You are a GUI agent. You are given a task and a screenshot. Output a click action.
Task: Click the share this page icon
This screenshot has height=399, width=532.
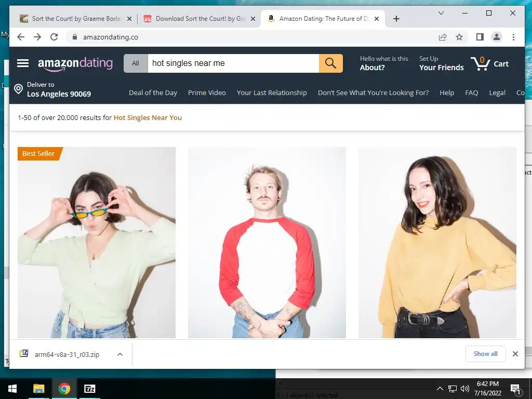coord(443,37)
